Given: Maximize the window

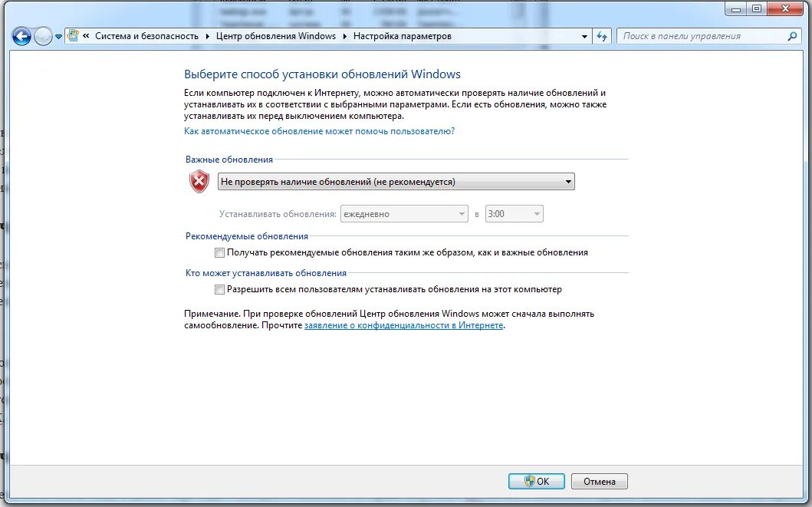Looking at the screenshot, I should (757, 8).
